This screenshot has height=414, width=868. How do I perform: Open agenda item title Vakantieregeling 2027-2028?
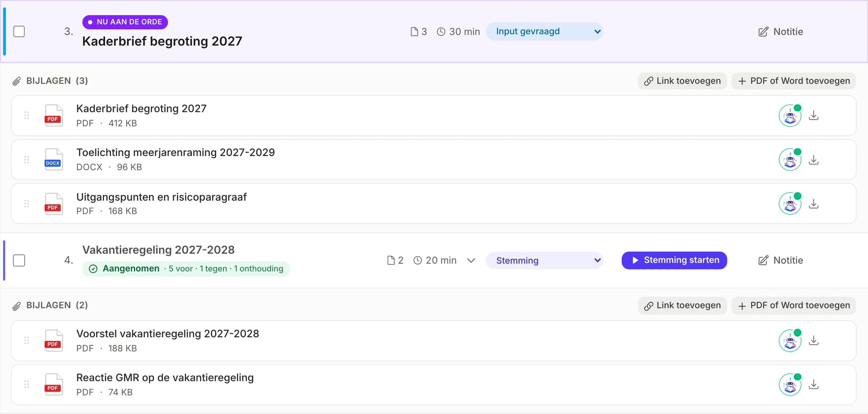point(158,250)
